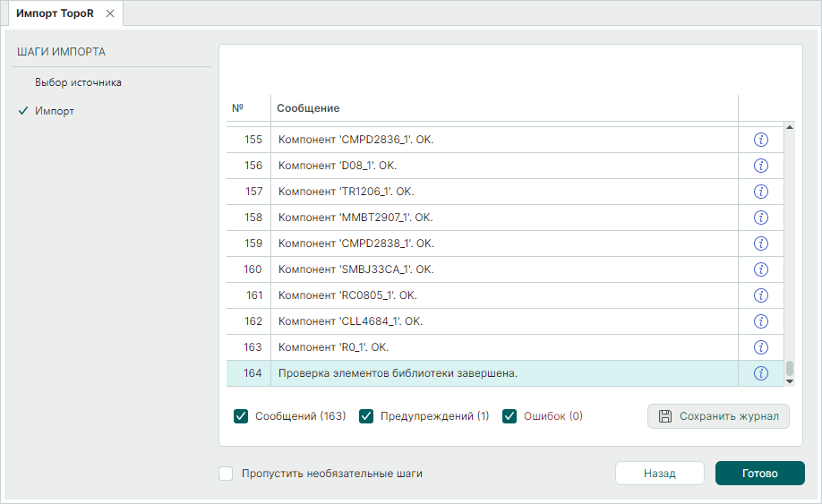Open info icon for row 'D08_1'
Viewport: 822px width, 504px height.
tap(761, 166)
